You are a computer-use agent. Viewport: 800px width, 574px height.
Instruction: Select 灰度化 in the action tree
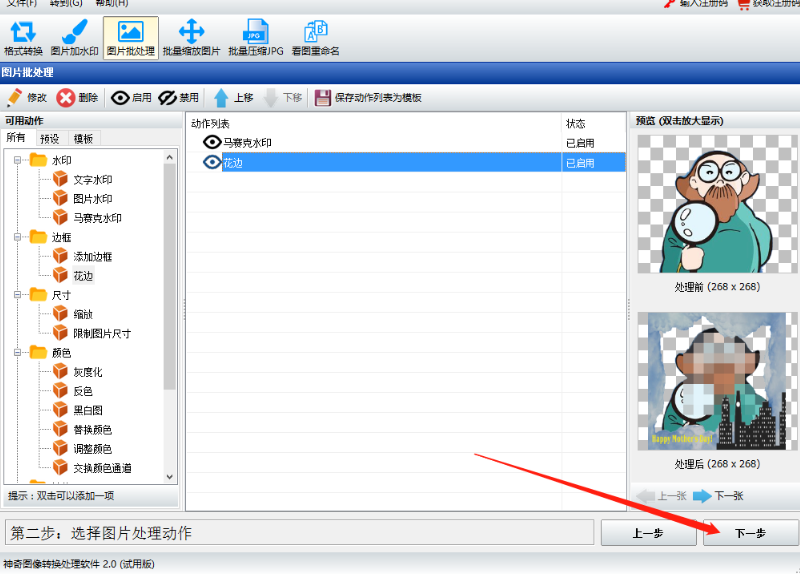tap(88, 372)
